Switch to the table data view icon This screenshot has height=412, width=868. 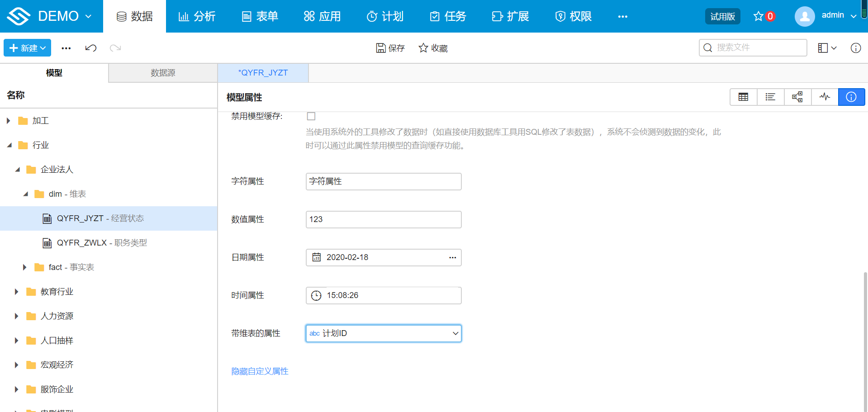point(743,97)
